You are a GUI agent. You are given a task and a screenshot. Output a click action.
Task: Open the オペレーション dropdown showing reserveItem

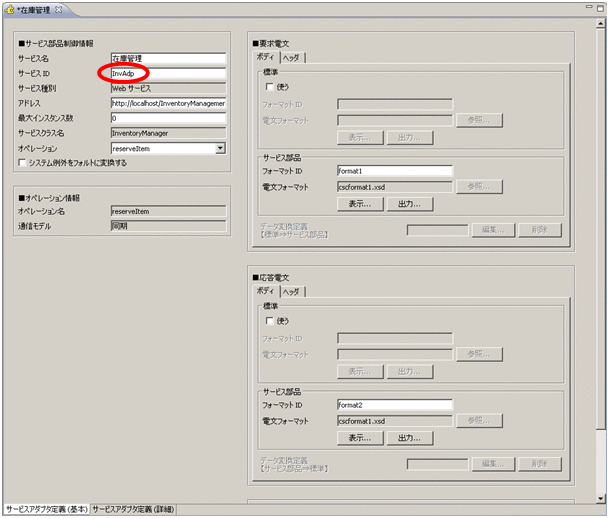(x=221, y=148)
